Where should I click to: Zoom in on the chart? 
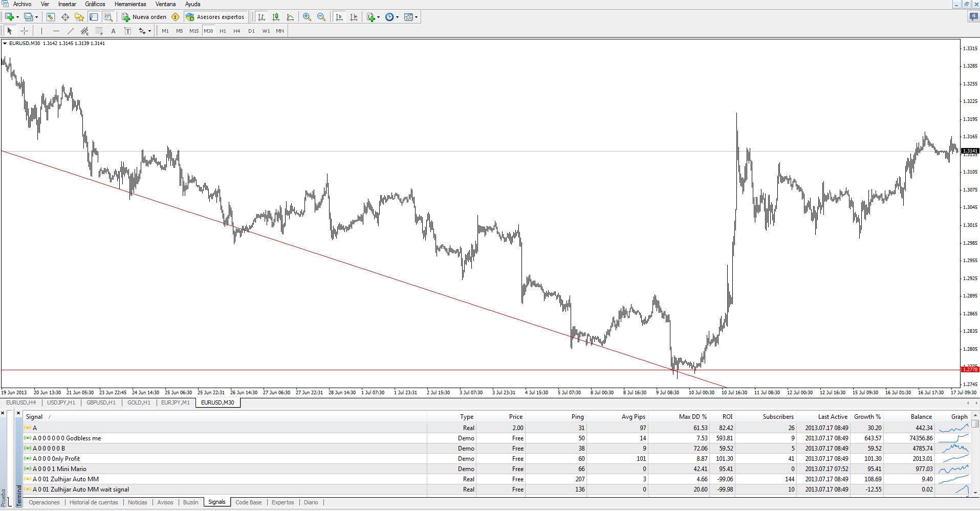(x=307, y=17)
